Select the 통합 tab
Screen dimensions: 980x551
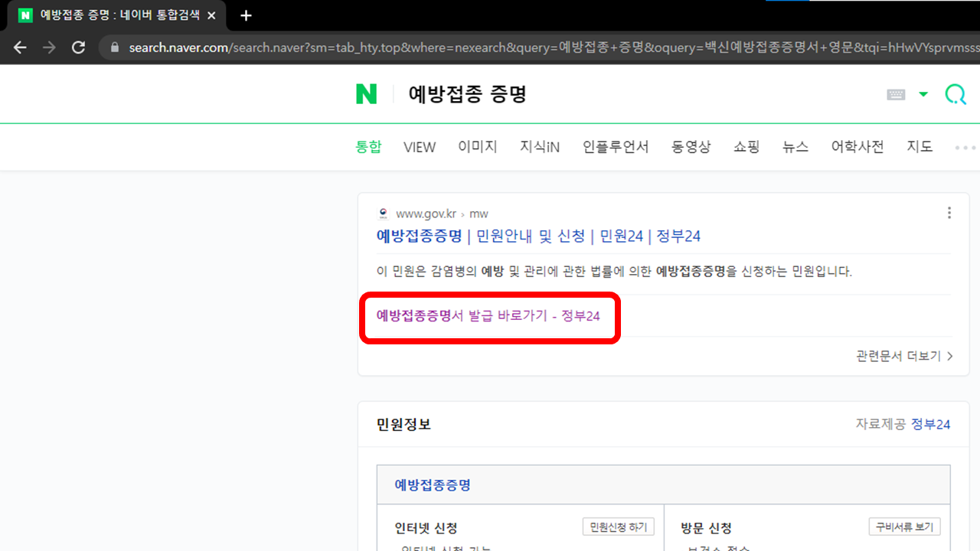point(368,147)
